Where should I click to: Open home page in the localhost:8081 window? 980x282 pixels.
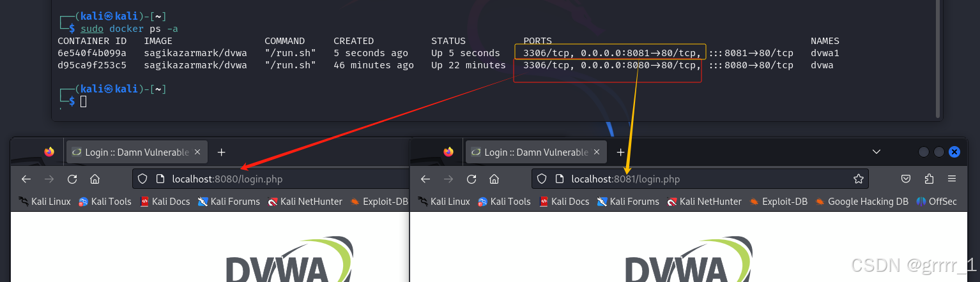pos(494,179)
